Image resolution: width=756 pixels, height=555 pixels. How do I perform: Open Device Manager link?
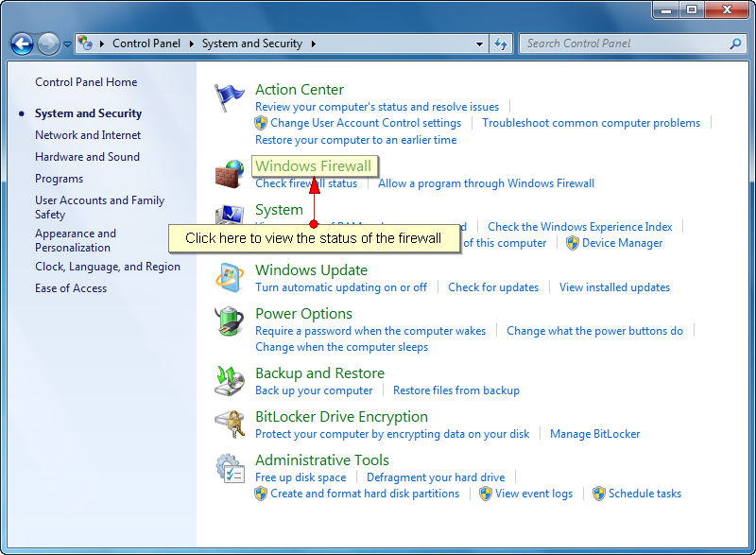tap(623, 243)
